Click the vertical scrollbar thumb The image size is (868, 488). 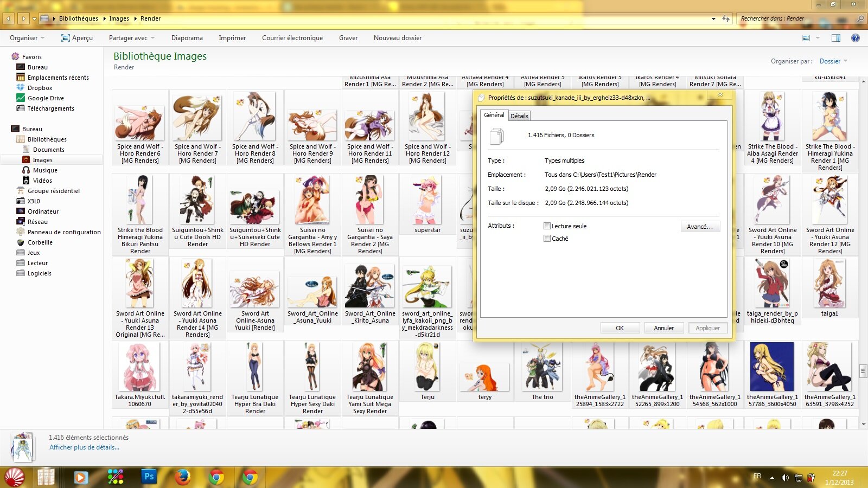tap(863, 371)
